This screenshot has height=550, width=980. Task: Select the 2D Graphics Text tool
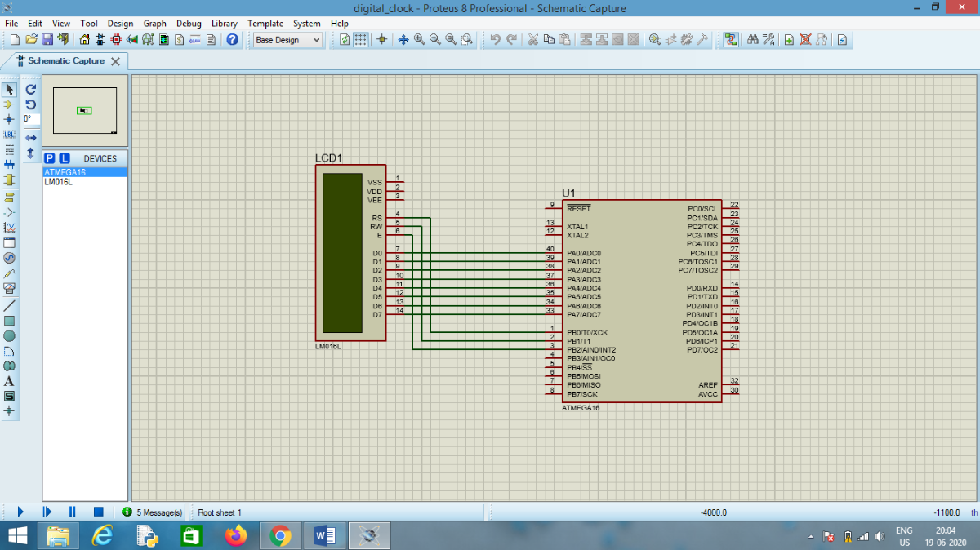pyautogui.click(x=10, y=381)
